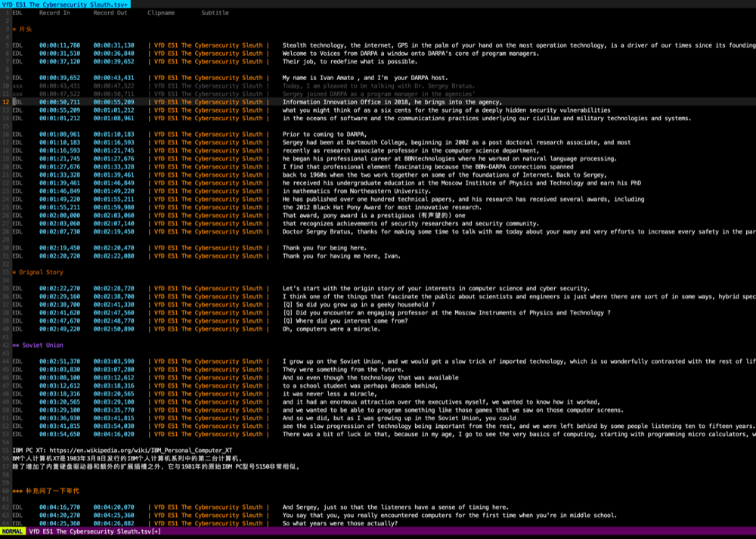Viewport: 756px width, 539px height.
Task: Click the timecode 00:02:22,080
Action: click(114, 256)
